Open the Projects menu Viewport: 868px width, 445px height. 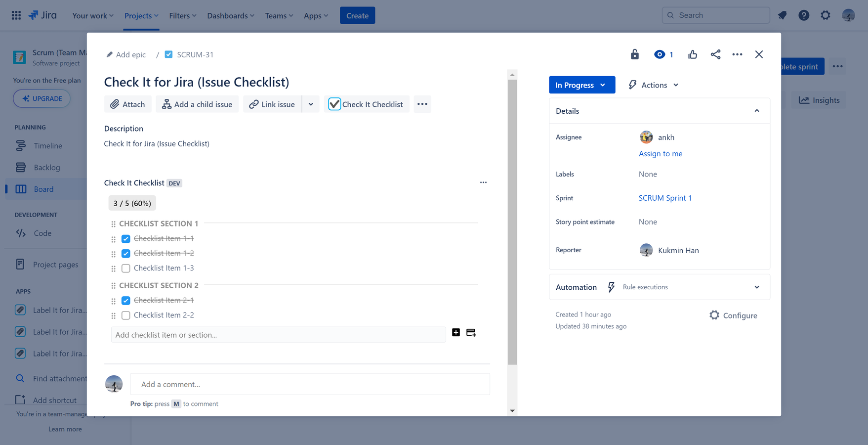point(141,15)
